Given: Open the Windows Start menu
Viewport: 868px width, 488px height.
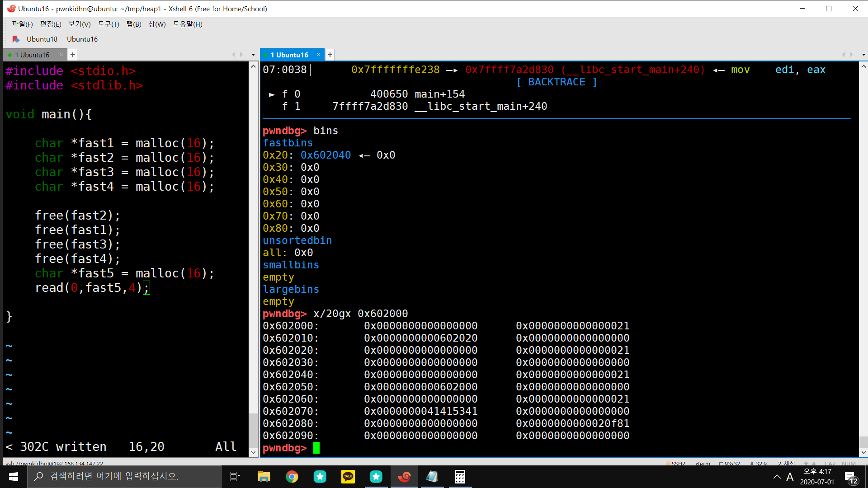Looking at the screenshot, I should [14, 476].
